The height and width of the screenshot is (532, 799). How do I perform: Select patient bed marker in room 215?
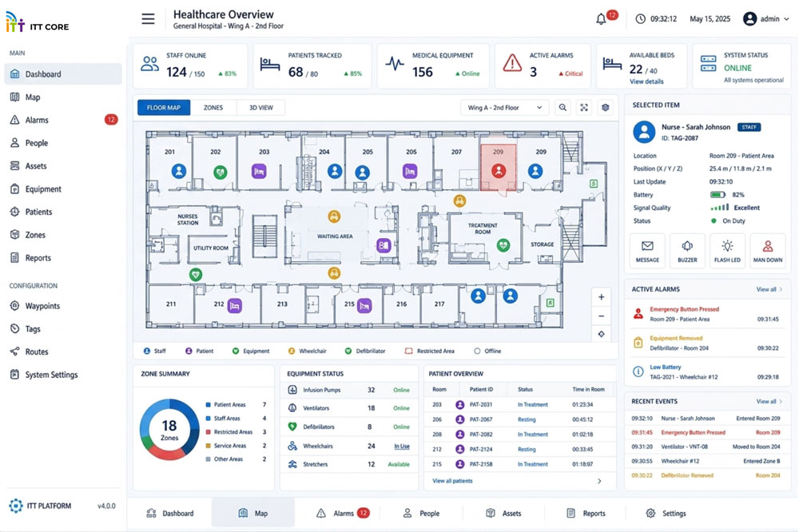coord(364,306)
